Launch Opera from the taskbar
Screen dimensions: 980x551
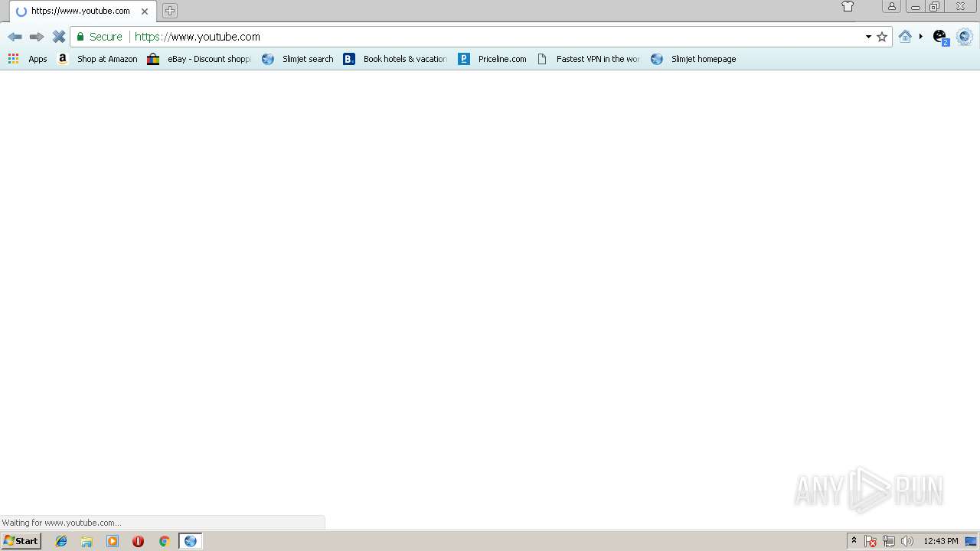[x=138, y=541]
